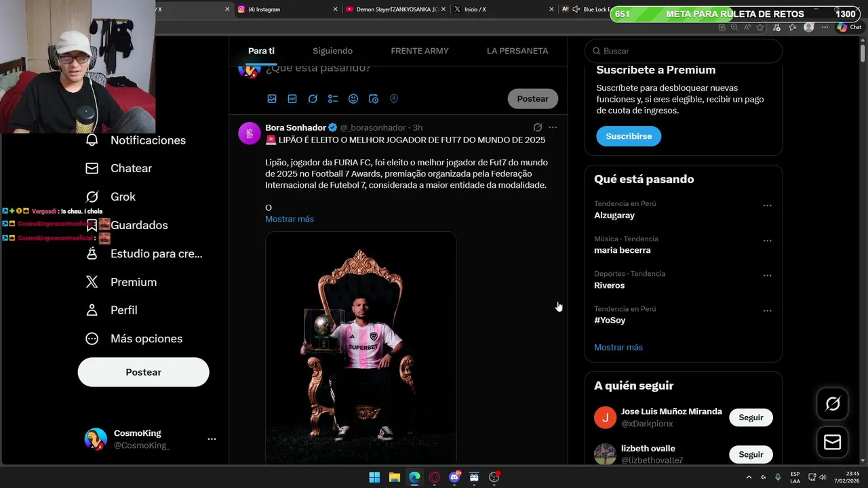Click the Suscribirse Premium button
868x488 pixels.
[629, 136]
